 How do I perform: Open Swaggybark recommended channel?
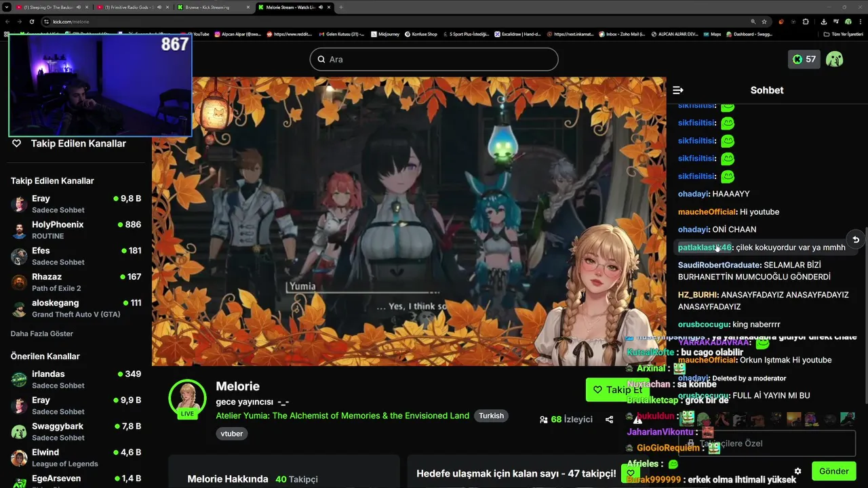[x=76, y=432]
